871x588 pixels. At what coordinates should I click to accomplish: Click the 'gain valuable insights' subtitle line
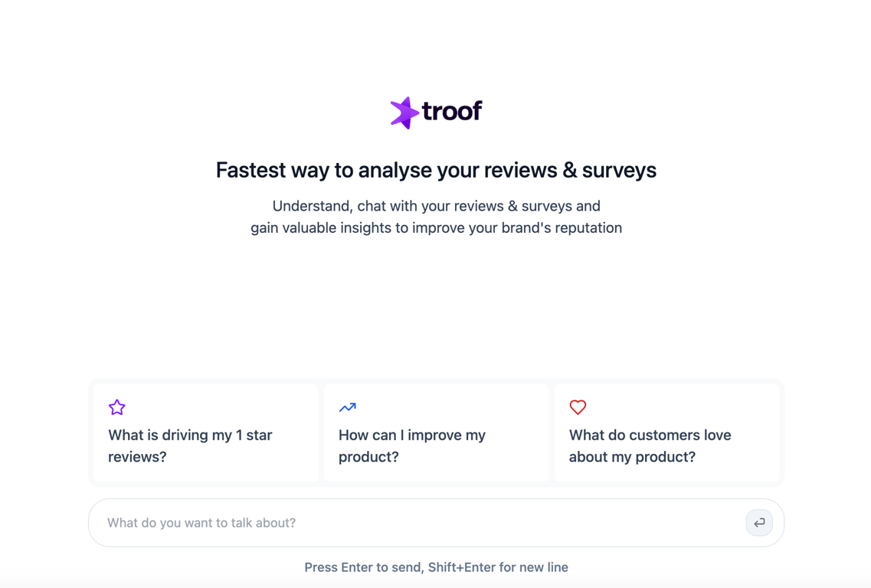(436, 227)
